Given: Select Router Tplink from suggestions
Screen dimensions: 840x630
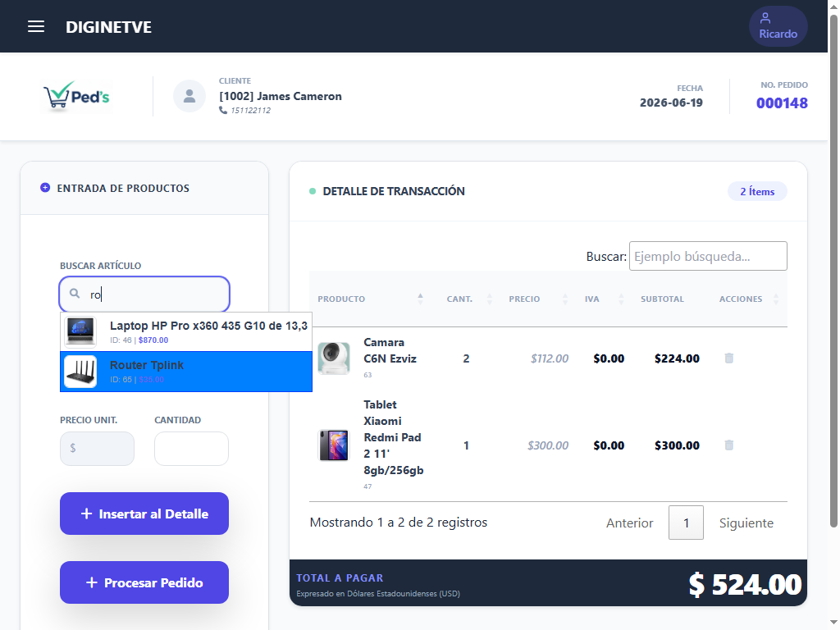Looking at the screenshot, I should pyautogui.click(x=186, y=372).
